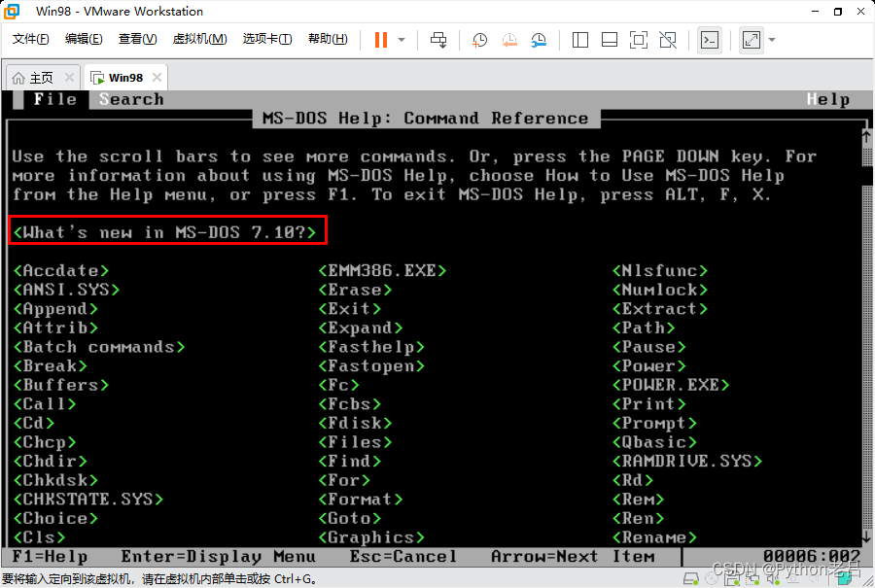Click the hard disk device status icon
This screenshot has height=588, width=875.
(x=691, y=579)
